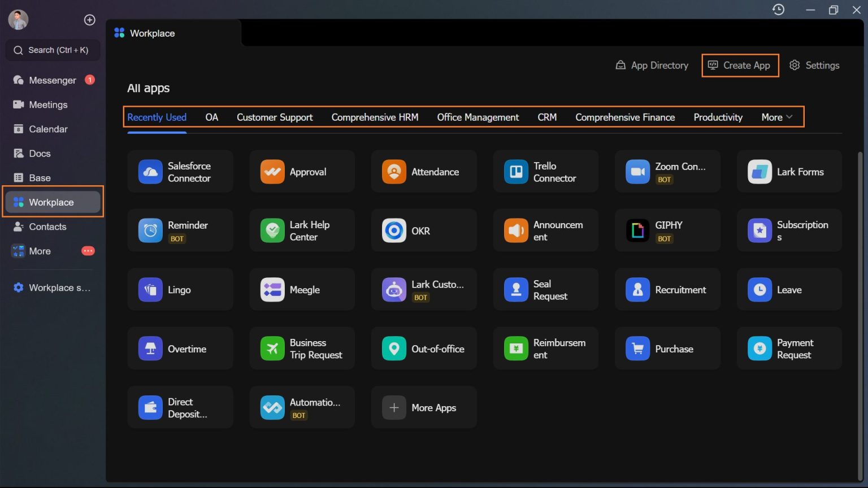Click the Create App button
The image size is (868, 488).
tap(740, 66)
